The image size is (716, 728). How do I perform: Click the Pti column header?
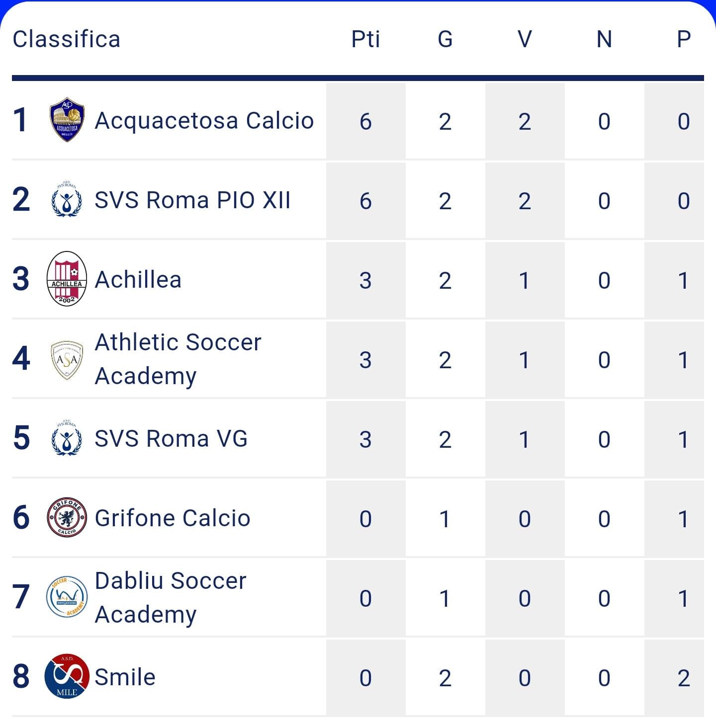pos(365,39)
